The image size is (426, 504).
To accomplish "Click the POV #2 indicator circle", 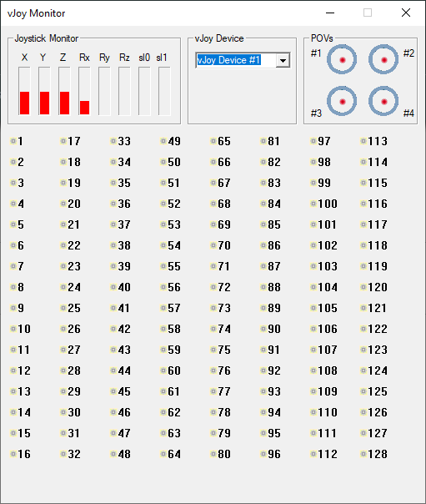I will tap(383, 59).
